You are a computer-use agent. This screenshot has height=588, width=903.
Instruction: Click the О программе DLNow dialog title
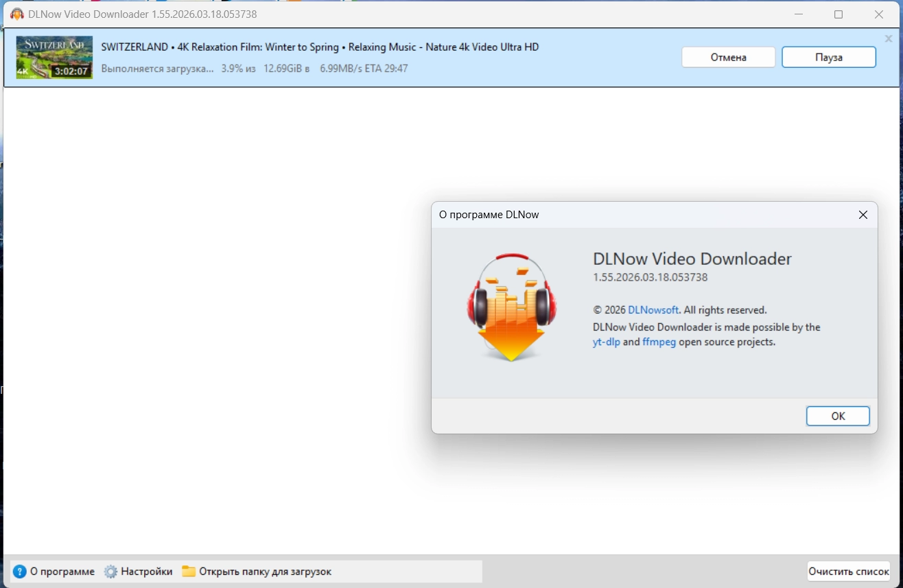489,215
